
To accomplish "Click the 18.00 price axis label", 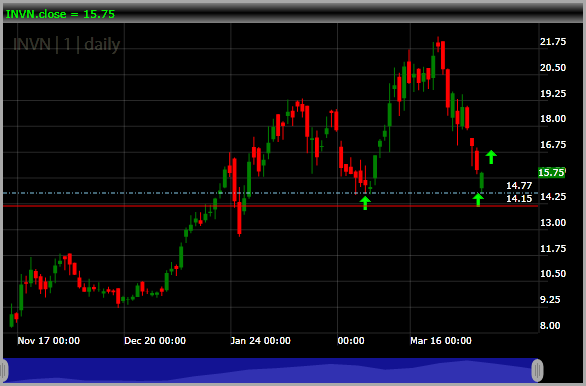I will [553, 119].
